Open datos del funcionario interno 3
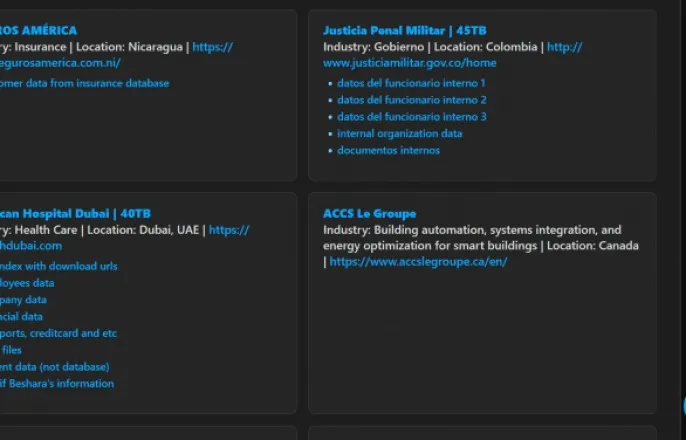The image size is (686, 440). (x=412, y=117)
